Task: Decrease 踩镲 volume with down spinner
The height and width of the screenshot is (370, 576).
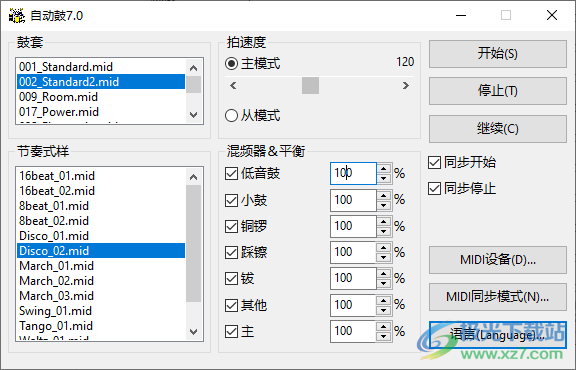Action: tap(384, 257)
